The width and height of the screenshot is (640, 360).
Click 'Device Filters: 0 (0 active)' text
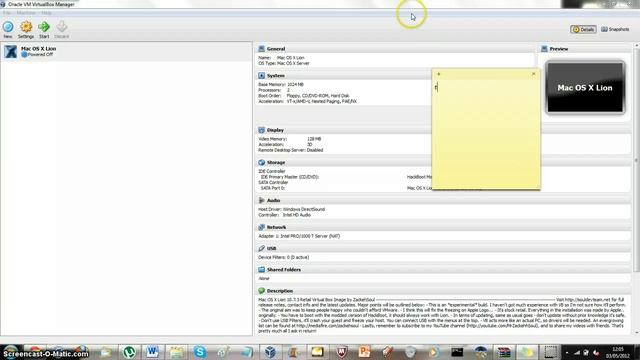point(284,258)
